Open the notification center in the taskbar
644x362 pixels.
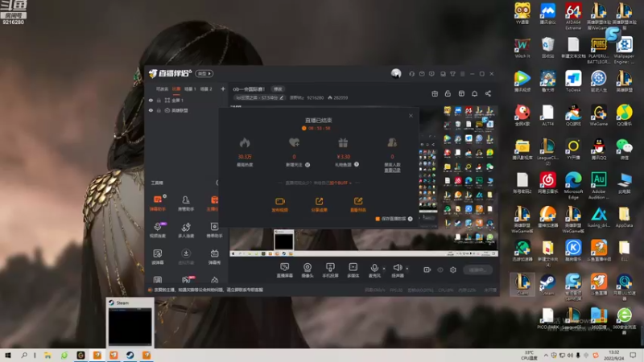[633, 356]
